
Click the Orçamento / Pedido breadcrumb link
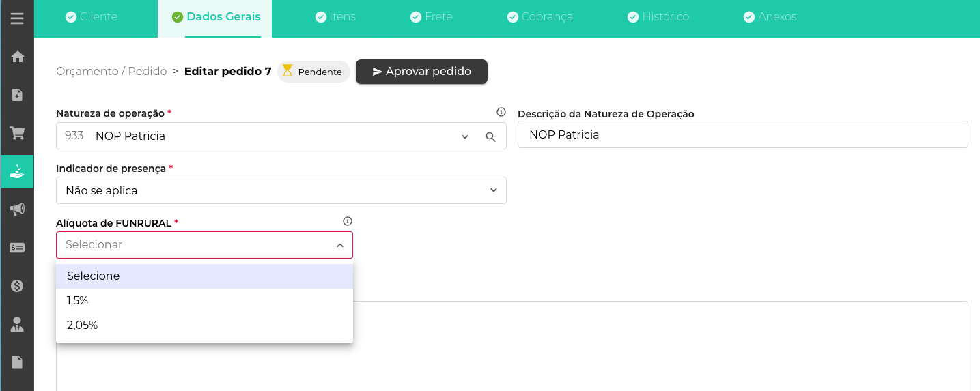(x=111, y=71)
